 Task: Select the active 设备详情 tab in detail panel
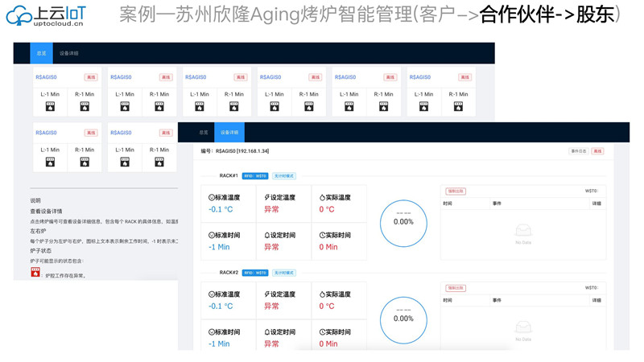click(229, 132)
